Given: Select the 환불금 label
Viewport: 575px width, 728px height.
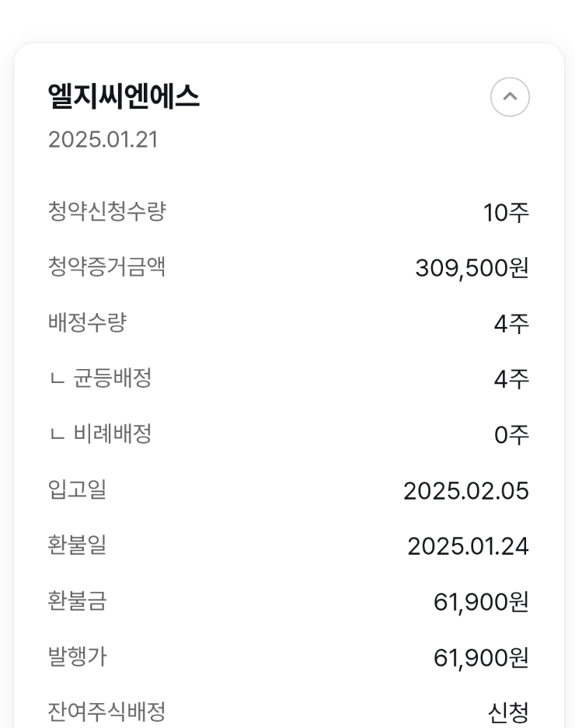Looking at the screenshot, I should pos(77,601).
